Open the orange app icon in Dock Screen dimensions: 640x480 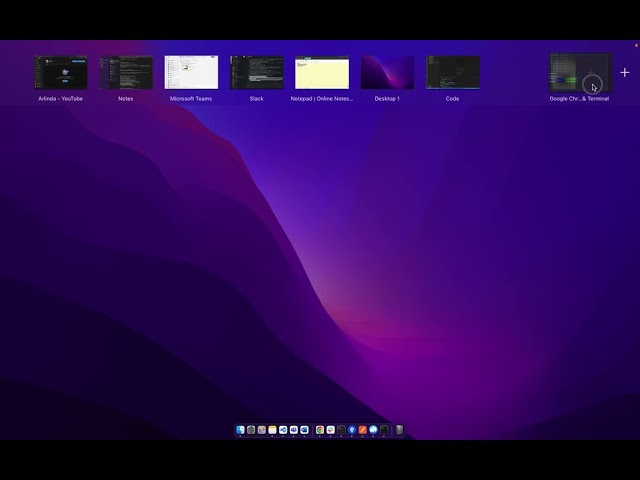(362, 430)
